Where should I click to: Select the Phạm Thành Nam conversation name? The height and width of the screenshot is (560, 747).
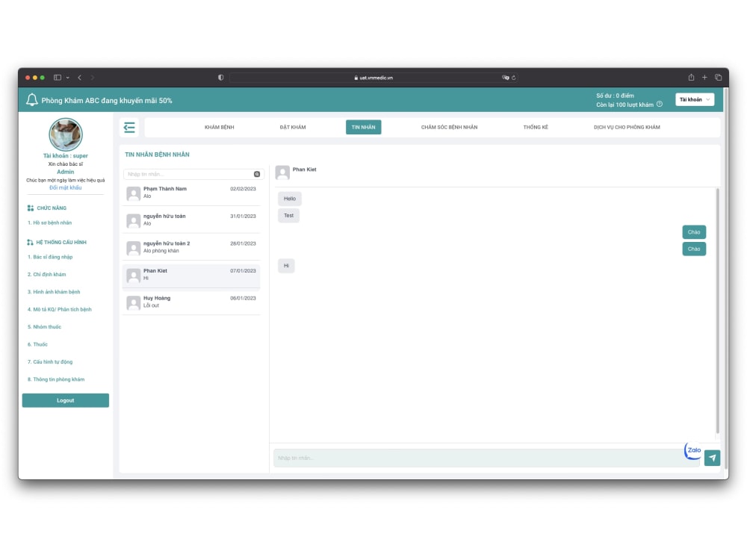(x=165, y=189)
